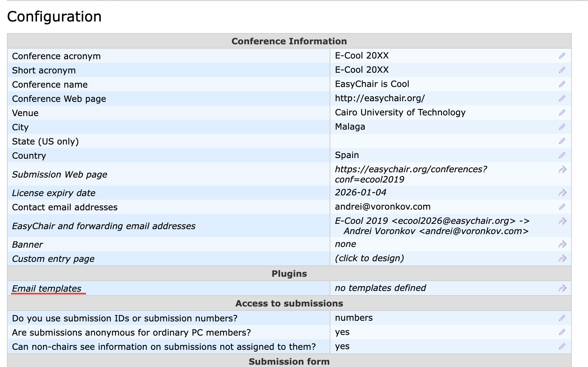Image resolution: width=588 pixels, height=367 pixels.
Task: Edit the Conference Web page row via pencil
Action: point(562,99)
